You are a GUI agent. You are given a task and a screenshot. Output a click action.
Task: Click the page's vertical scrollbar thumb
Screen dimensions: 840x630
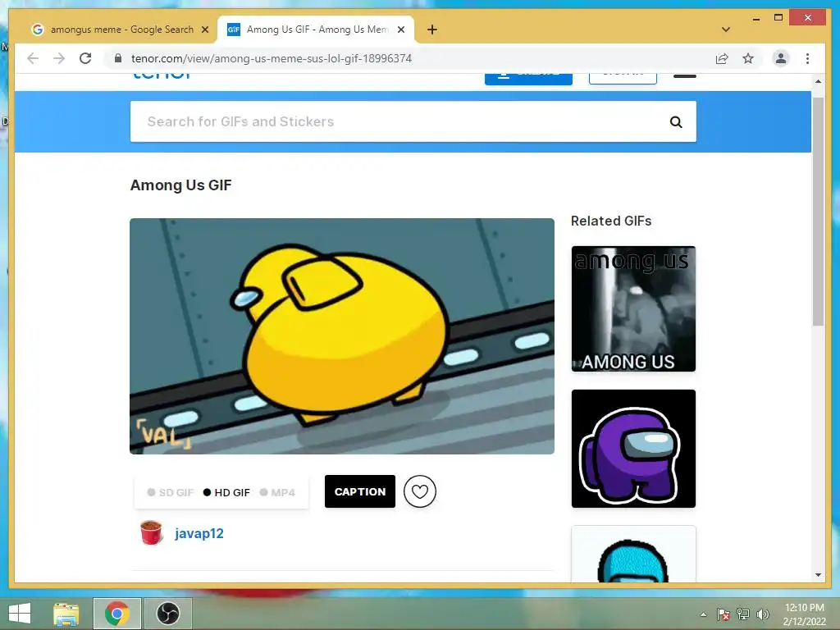pos(818,212)
